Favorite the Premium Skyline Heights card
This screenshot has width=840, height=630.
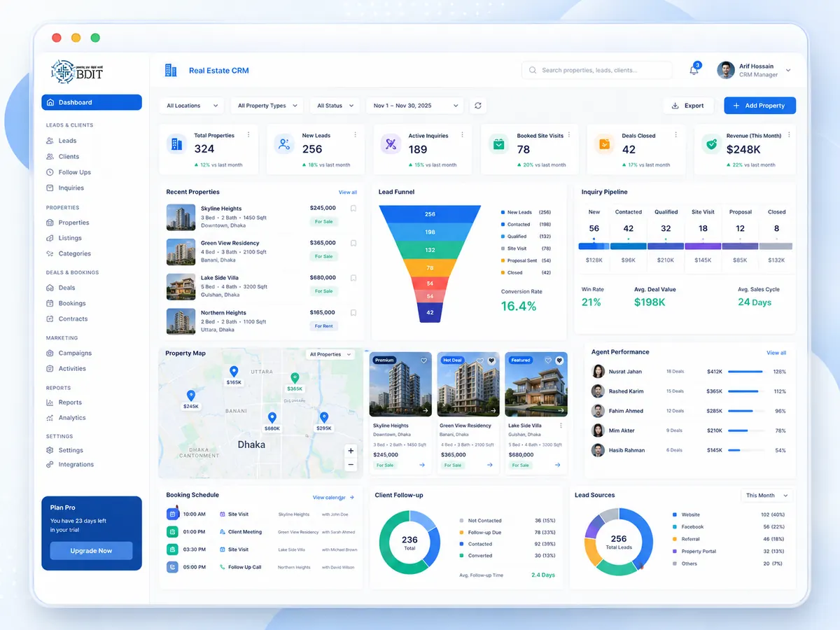click(x=423, y=360)
